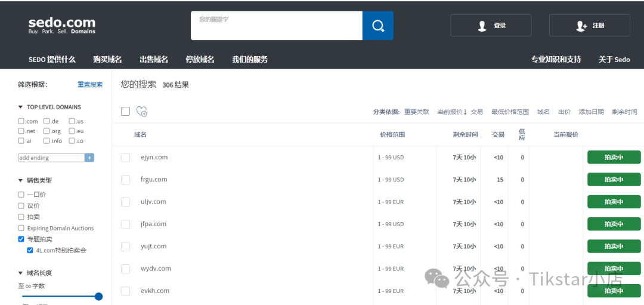The image size is (644, 305).
Task: Select the frgu.com row checkbox
Action: pyautogui.click(x=126, y=180)
